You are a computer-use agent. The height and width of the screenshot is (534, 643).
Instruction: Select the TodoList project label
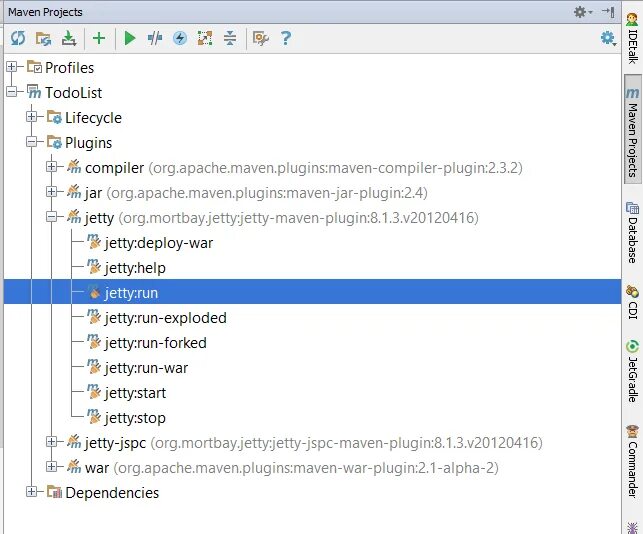coord(73,92)
